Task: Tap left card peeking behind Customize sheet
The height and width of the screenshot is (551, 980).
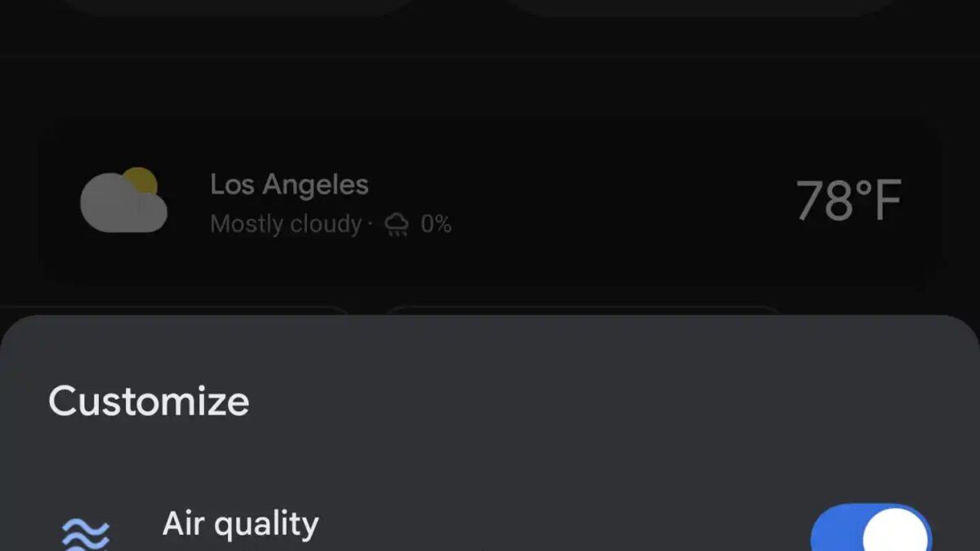Action: [x=176, y=311]
